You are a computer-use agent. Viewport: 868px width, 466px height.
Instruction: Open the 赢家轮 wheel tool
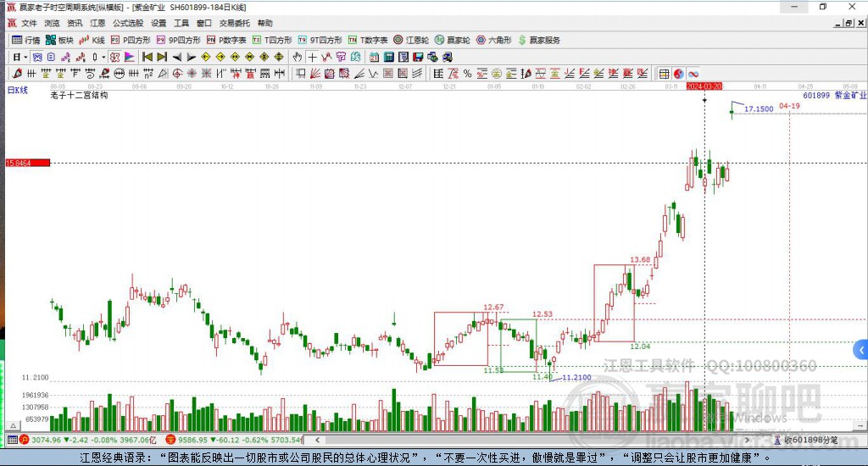point(453,40)
